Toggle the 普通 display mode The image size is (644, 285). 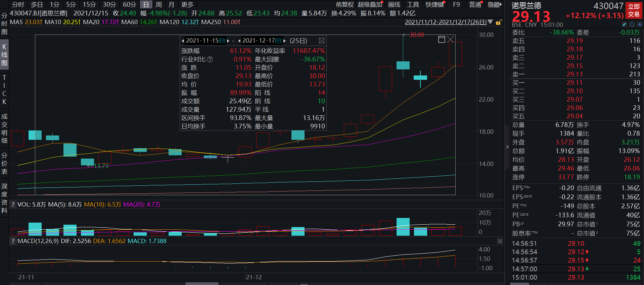(x=475, y=4)
